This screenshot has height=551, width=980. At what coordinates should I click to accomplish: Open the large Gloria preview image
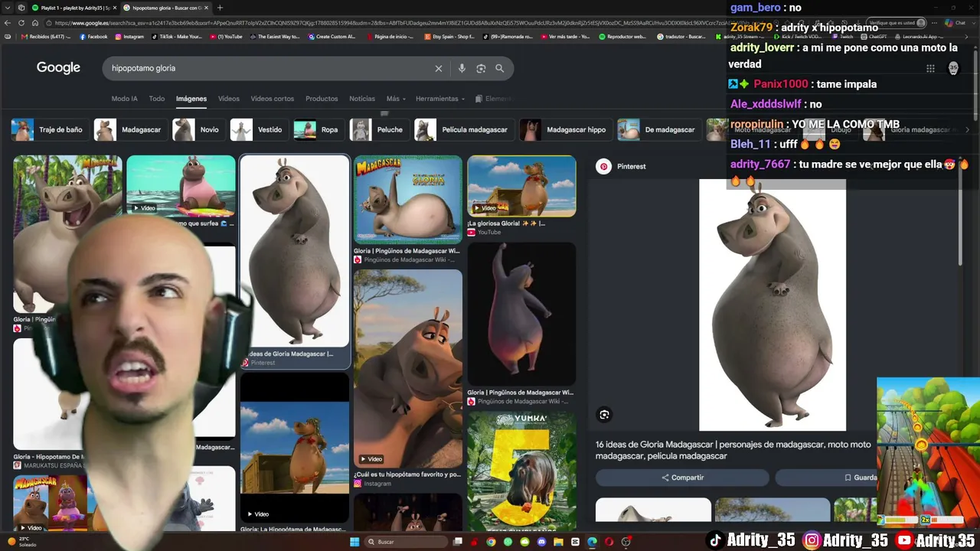773,305
